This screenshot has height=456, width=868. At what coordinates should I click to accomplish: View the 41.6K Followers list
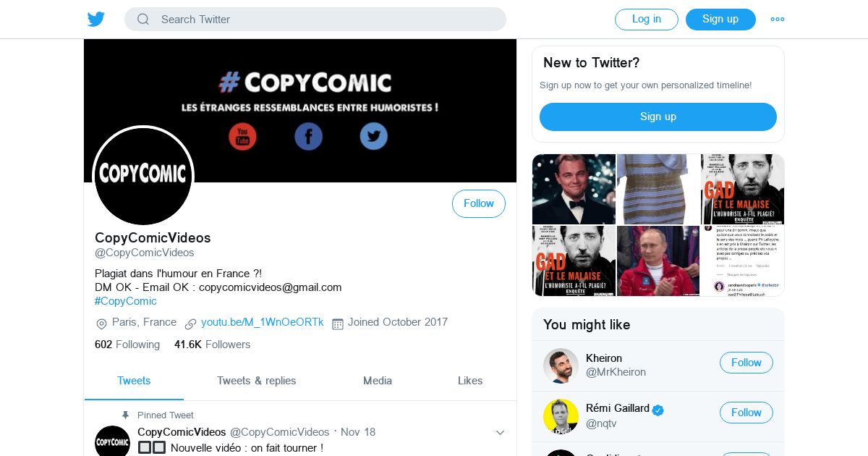pos(212,345)
